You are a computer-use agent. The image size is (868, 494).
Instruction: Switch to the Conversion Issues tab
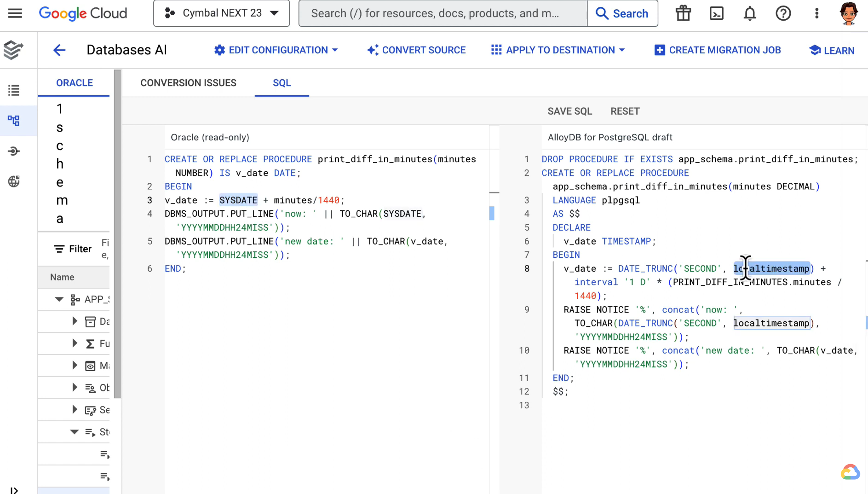click(x=188, y=83)
